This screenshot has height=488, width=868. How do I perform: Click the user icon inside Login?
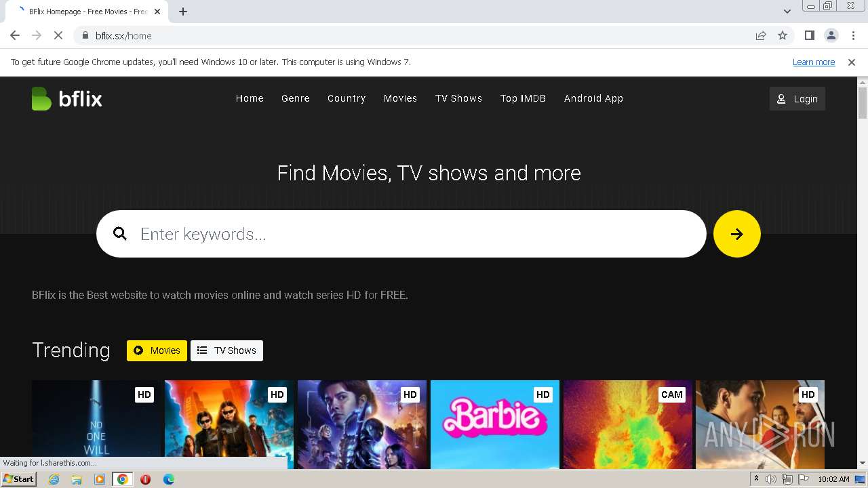point(781,99)
